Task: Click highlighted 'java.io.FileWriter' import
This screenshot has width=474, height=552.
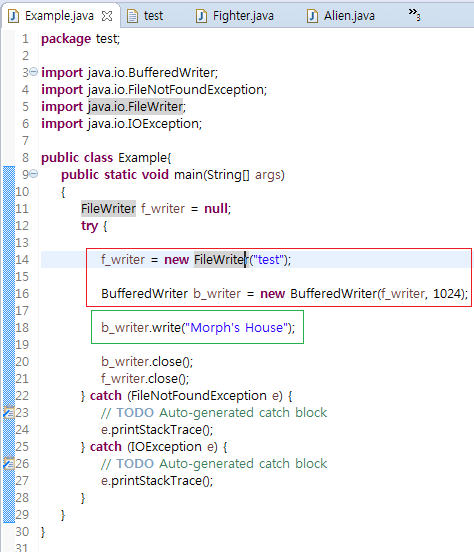Action: (x=135, y=107)
